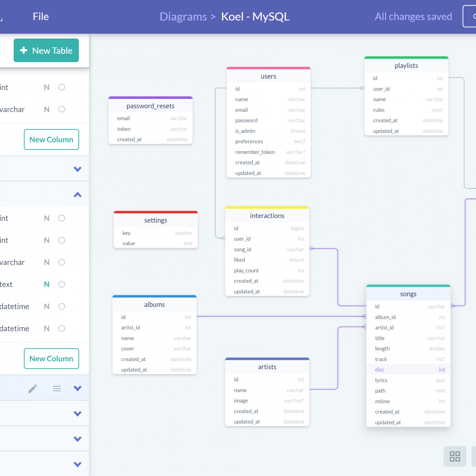The image size is (476, 476).
Task: Click the New Table button
Action: pos(46,51)
